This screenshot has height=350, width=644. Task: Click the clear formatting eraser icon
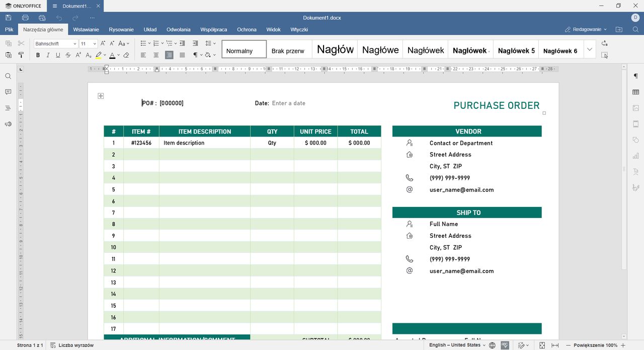pyautogui.click(x=126, y=55)
